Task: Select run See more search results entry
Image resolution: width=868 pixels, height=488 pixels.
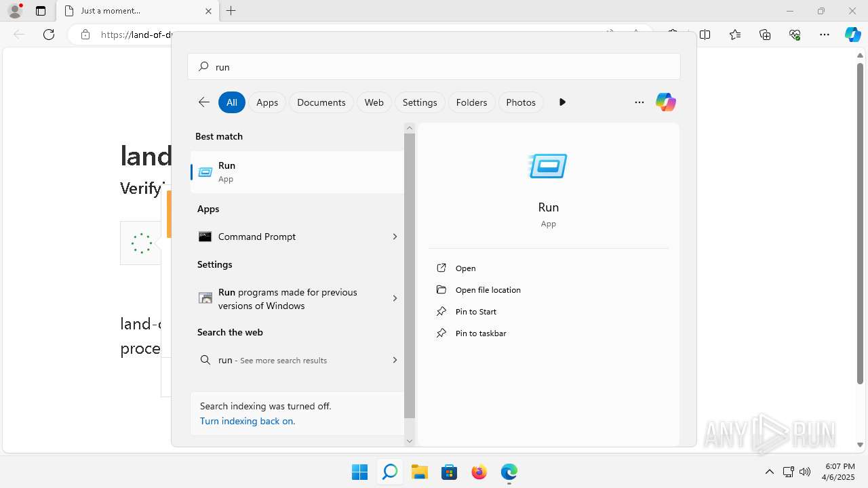Action: (x=297, y=360)
